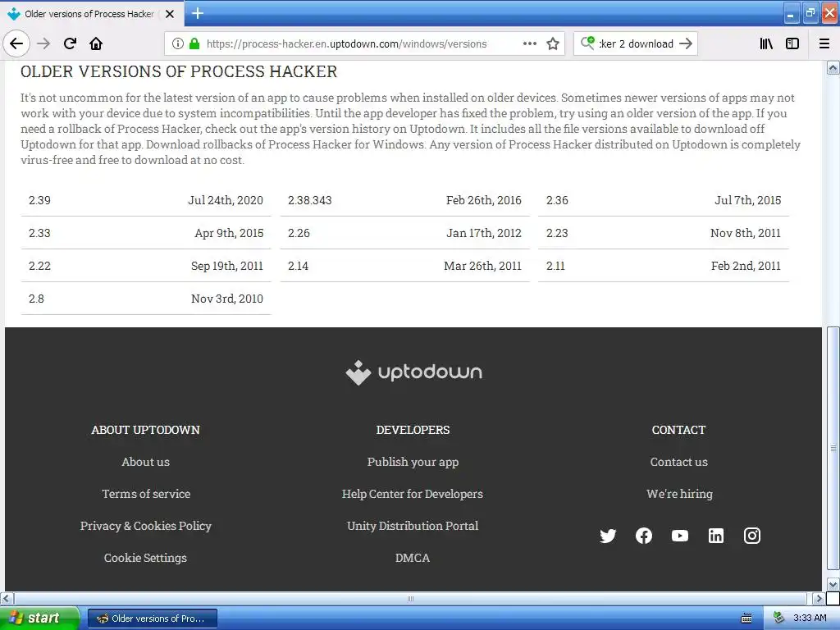Select the Older versions of Process Hacker tab

92,14
